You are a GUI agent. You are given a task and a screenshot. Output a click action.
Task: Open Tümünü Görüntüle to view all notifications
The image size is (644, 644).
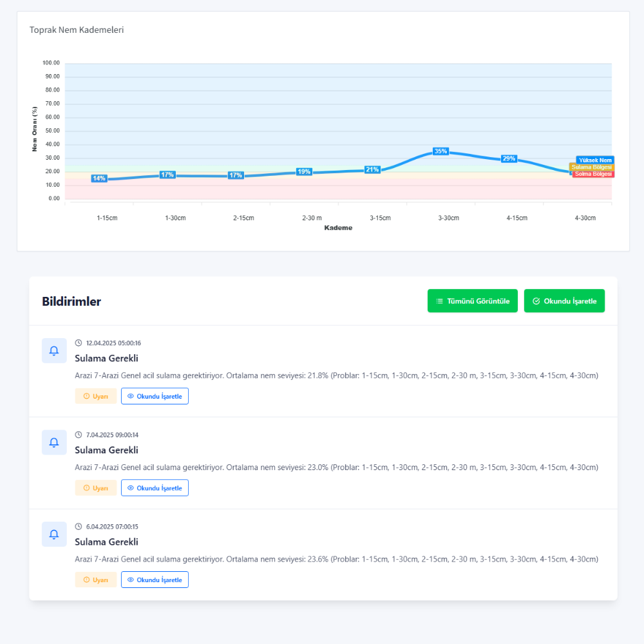tap(472, 301)
